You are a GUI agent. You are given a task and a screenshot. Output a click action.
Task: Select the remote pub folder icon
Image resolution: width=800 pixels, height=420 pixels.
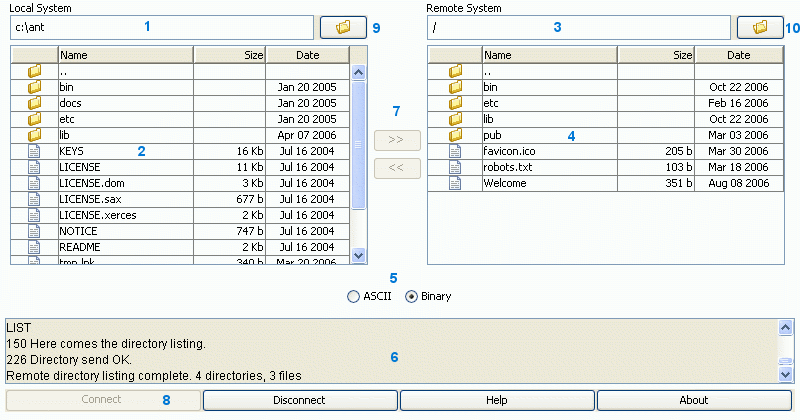click(456, 135)
